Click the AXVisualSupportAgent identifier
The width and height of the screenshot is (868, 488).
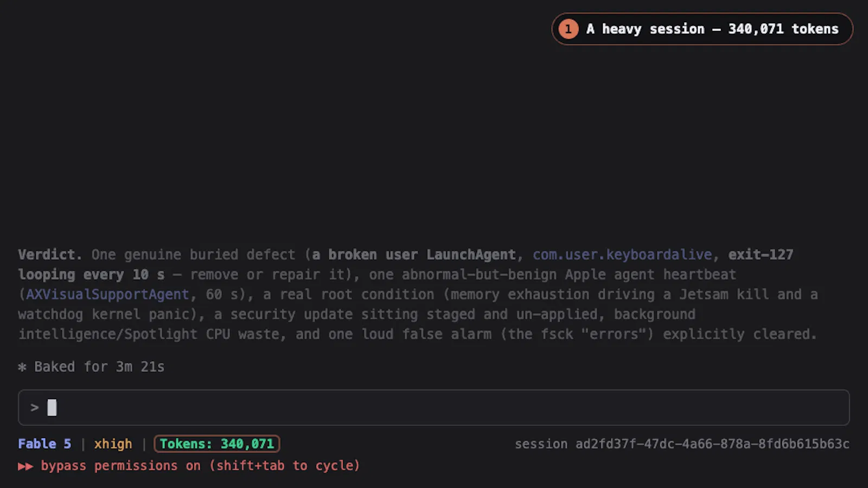tap(107, 294)
